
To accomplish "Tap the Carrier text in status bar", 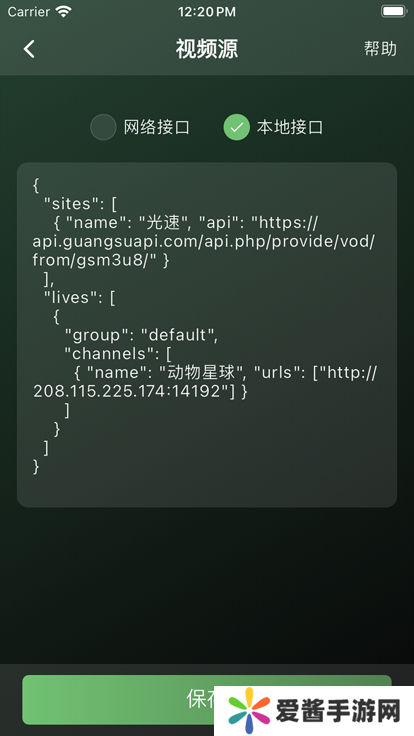I will 29,12.
